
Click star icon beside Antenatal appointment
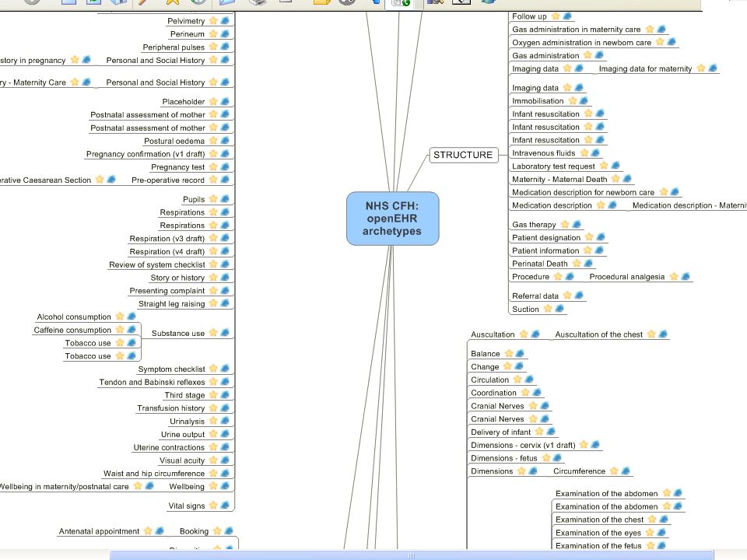click(148, 531)
